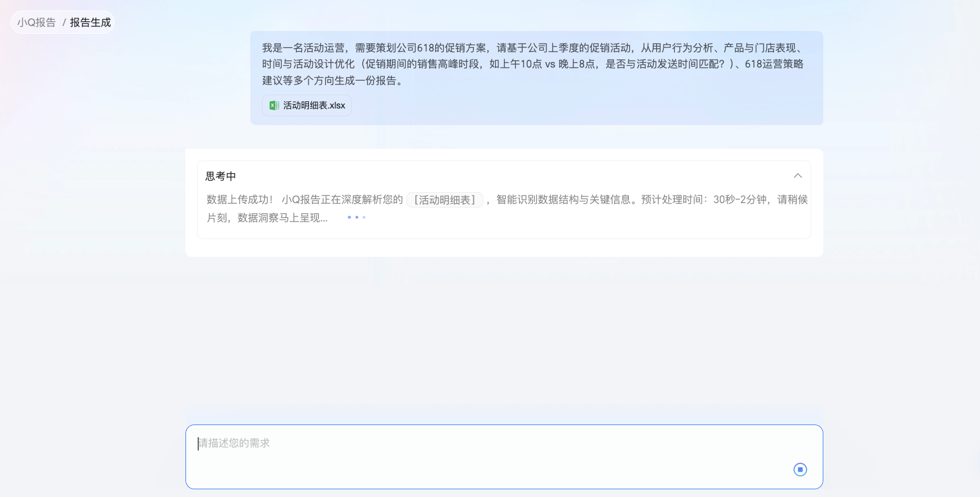
Task: Go back to 小Q报告 in the breadcrumb
Action: coord(37,22)
